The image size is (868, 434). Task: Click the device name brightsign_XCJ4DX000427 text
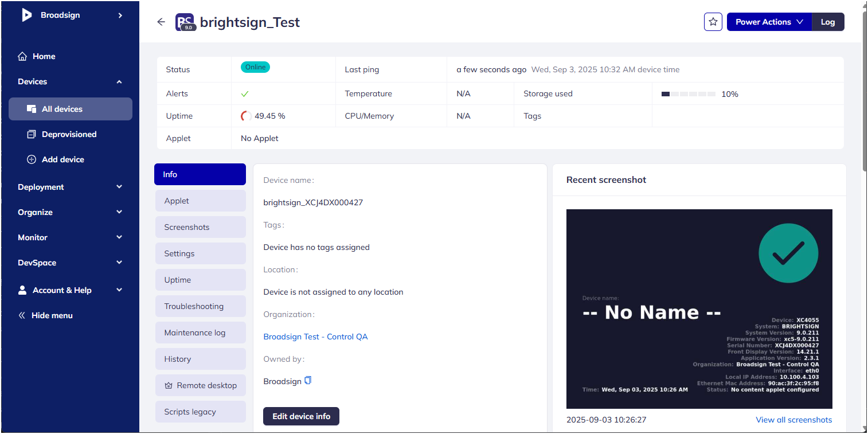coord(313,202)
